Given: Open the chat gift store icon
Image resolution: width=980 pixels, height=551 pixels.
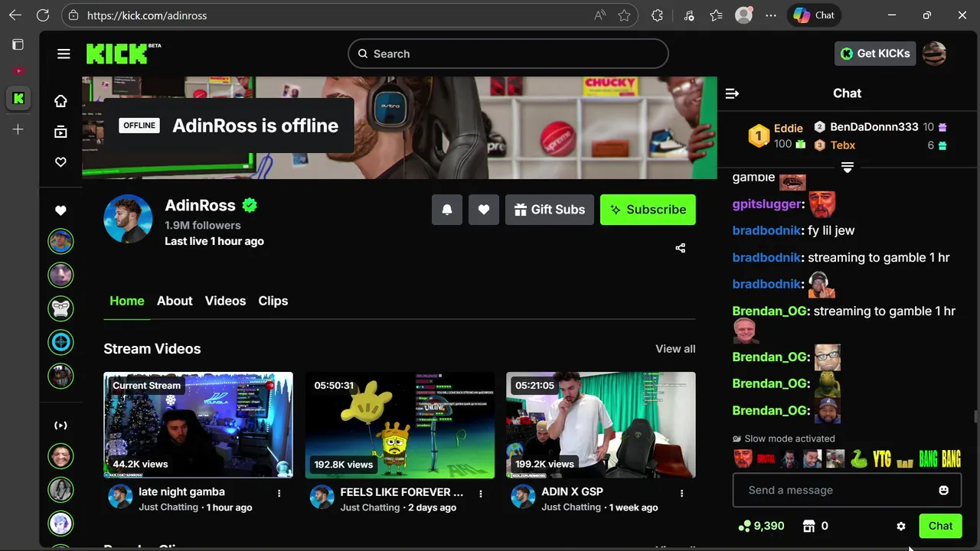Looking at the screenshot, I should point(808,527).
